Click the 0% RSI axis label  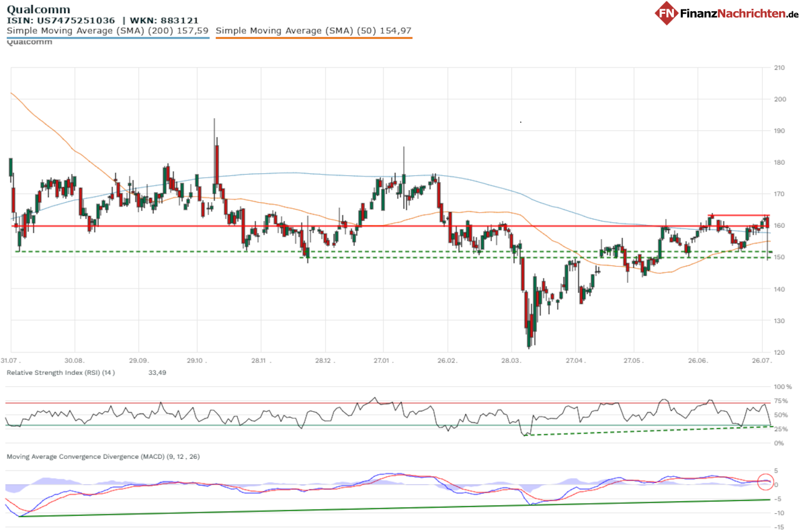(779, 443)
